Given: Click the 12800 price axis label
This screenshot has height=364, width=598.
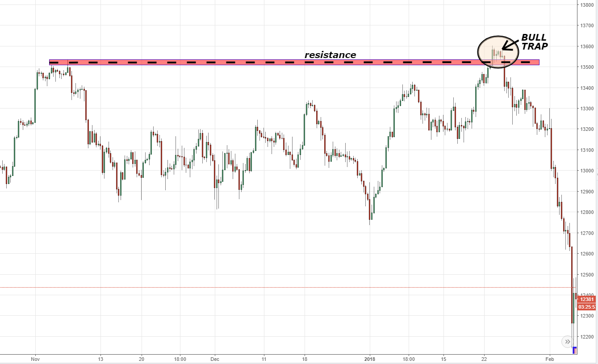Looking at the screenshot, I should (587, 212).
